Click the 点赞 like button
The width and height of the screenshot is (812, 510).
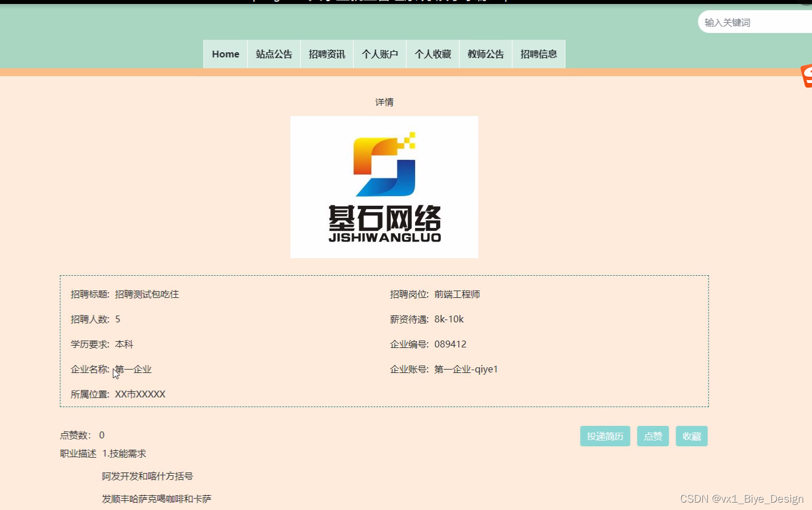coord(653,436)
